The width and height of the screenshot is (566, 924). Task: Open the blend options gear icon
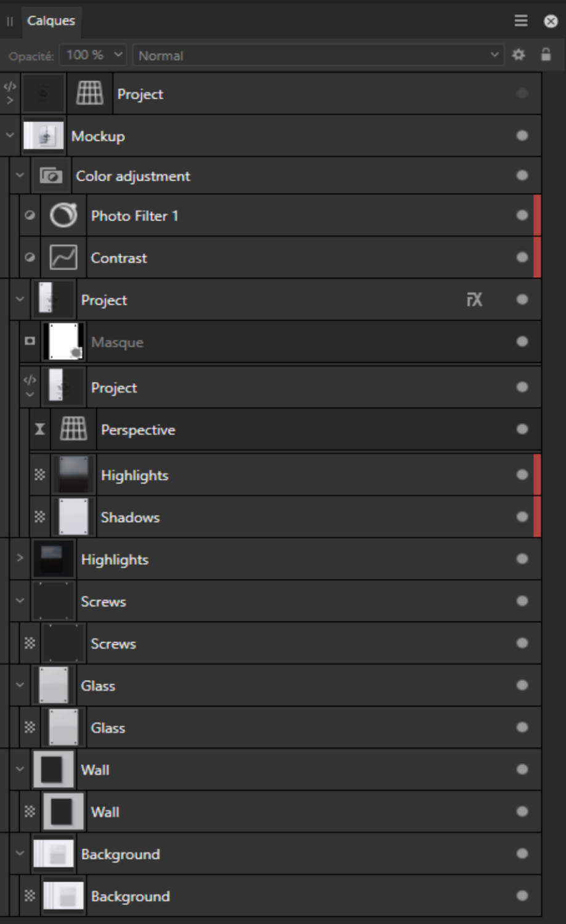pyautogui.click(x=518, y=55)
